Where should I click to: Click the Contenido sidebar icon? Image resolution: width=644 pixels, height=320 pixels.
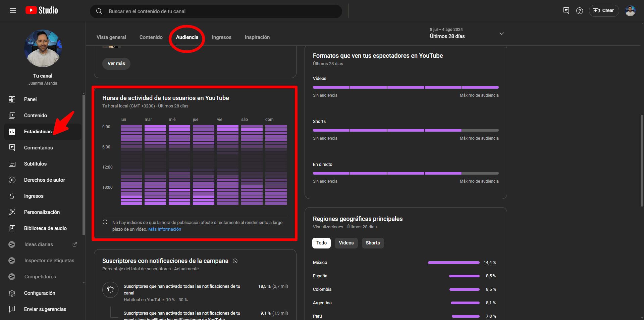point(12,116)
